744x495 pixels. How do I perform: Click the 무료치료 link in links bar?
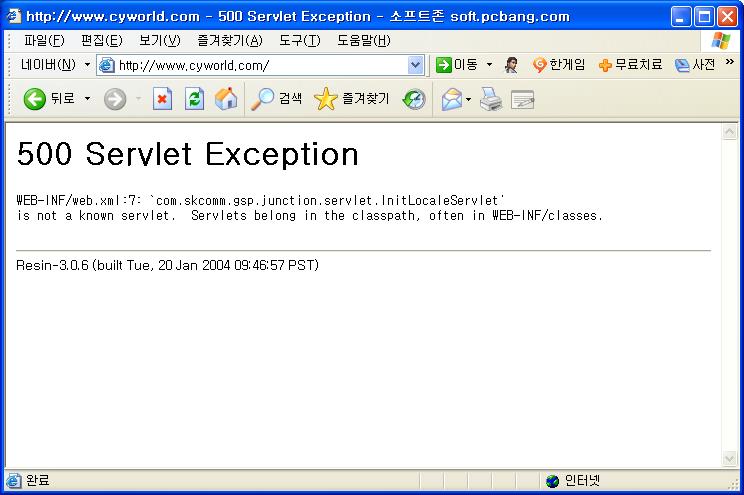[x=630, y=65]
